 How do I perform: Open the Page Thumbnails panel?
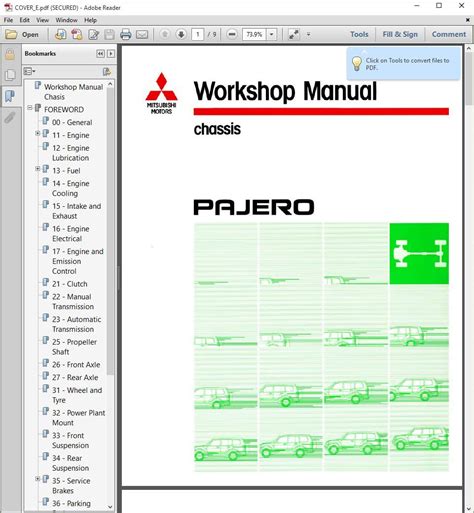point(10,75)
